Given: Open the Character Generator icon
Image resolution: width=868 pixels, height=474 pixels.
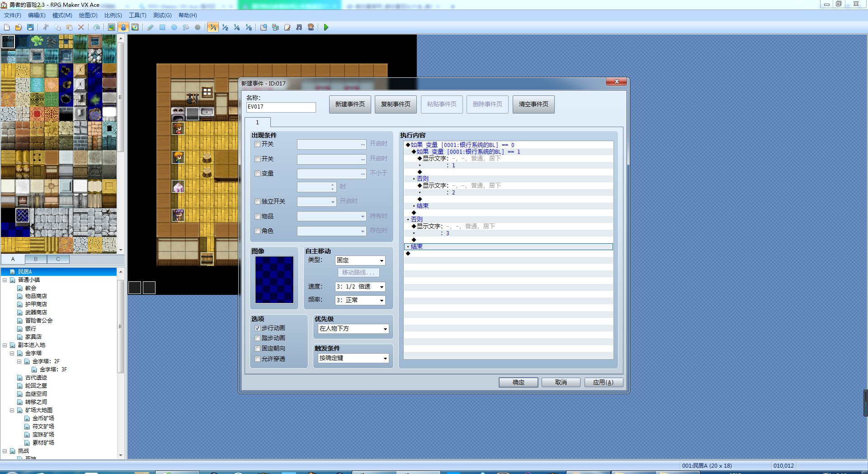Looking at the screenshot, I should pos(311,28).
